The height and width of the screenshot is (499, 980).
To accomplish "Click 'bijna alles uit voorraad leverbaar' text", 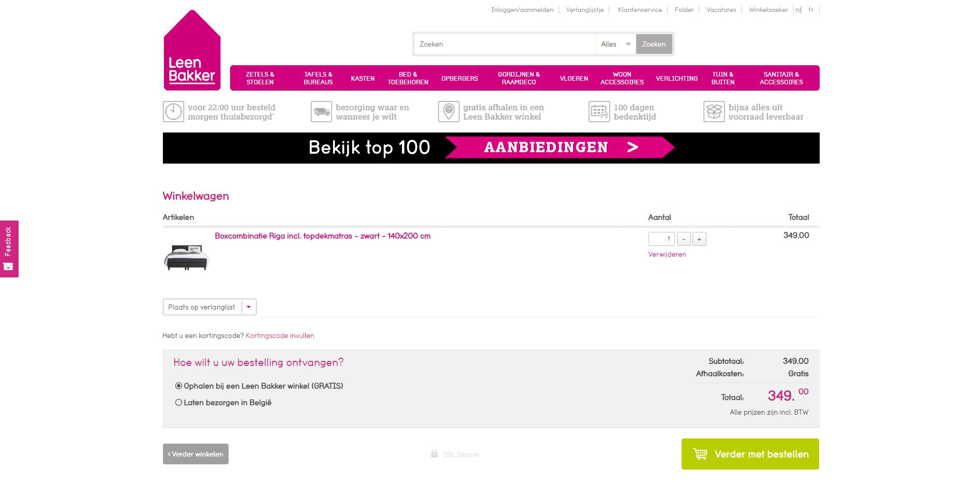I will 766,112.
